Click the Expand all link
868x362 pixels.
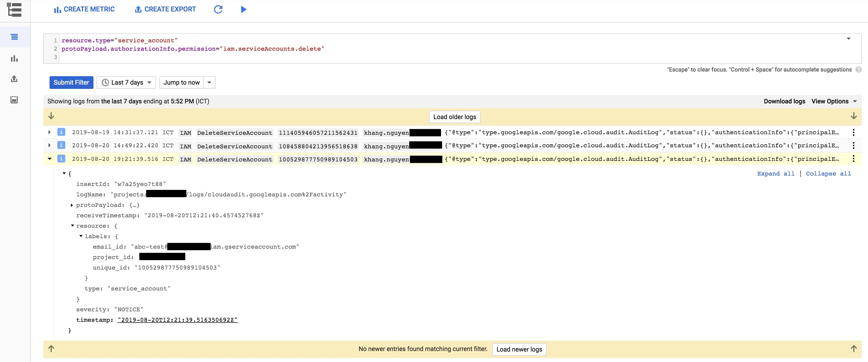point(775,173)
